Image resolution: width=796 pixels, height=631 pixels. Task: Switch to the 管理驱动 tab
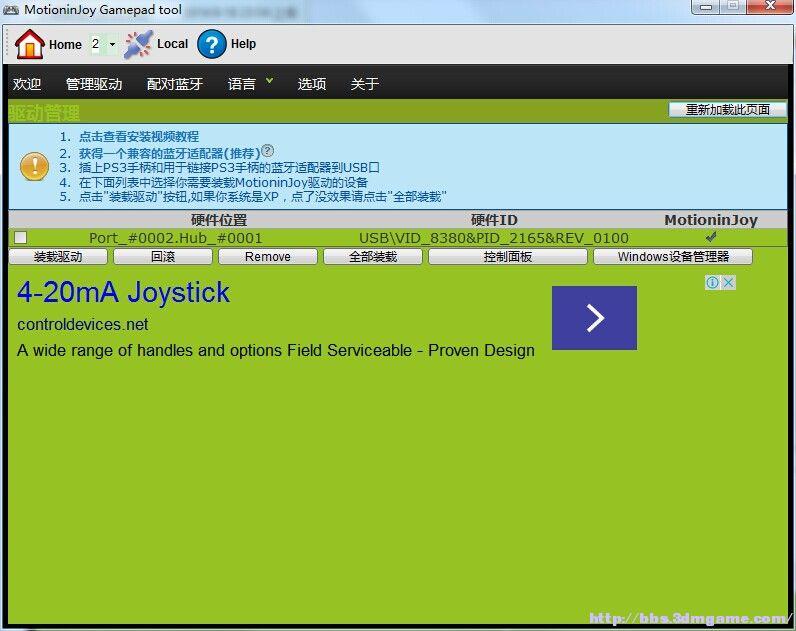(x=94, y=84)
